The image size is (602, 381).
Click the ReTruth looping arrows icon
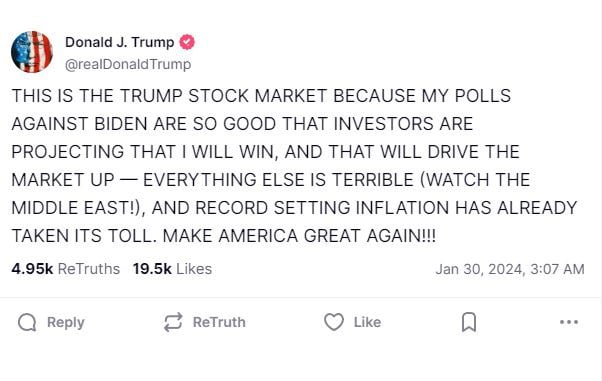click(173, 322)
